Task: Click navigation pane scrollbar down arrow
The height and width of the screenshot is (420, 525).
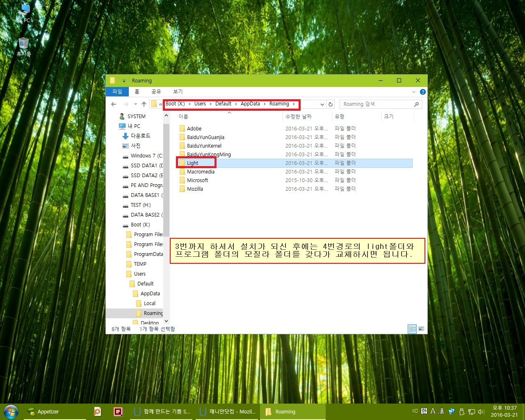Action: 166,322
